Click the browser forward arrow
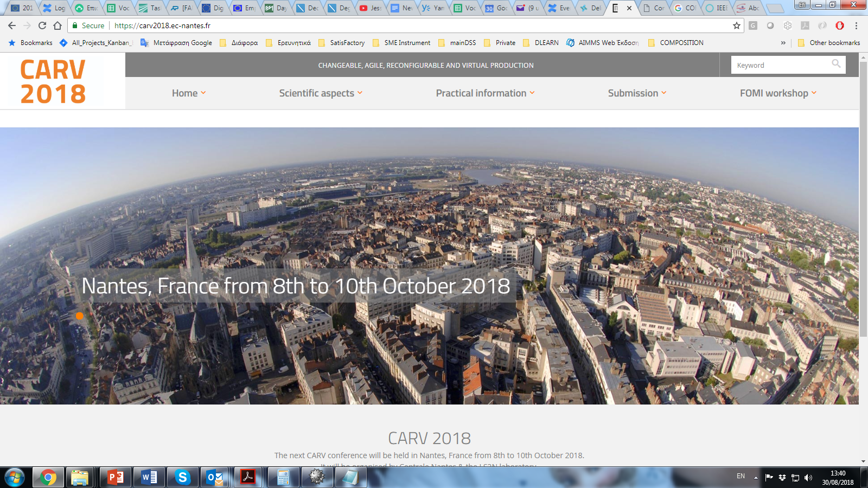 pos(27,25)
